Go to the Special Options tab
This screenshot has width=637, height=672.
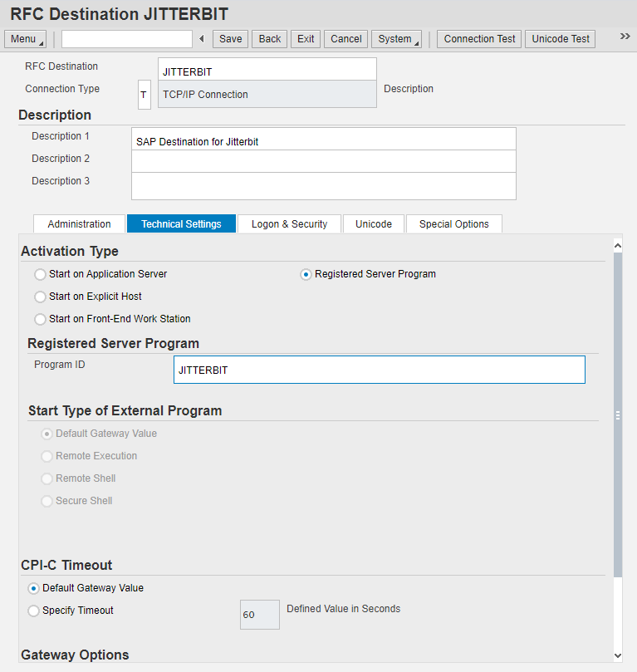pos(453,224)
